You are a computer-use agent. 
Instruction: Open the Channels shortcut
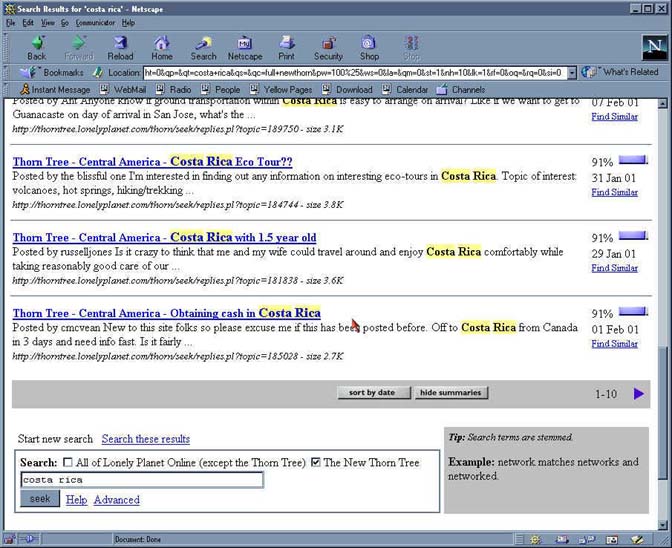click(x=461, y=90)
